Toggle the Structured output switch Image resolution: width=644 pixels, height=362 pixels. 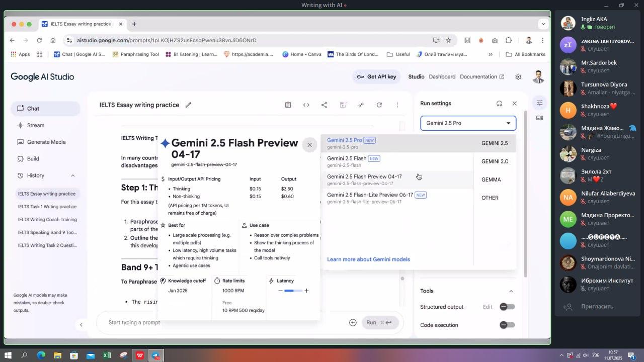tap(507, 307)
